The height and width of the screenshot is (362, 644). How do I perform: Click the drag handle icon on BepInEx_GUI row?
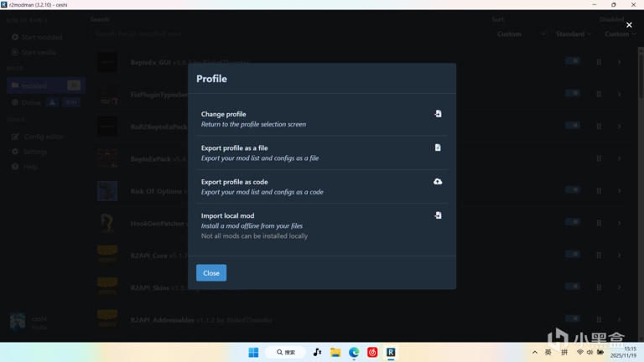click(x=599, y=62)
